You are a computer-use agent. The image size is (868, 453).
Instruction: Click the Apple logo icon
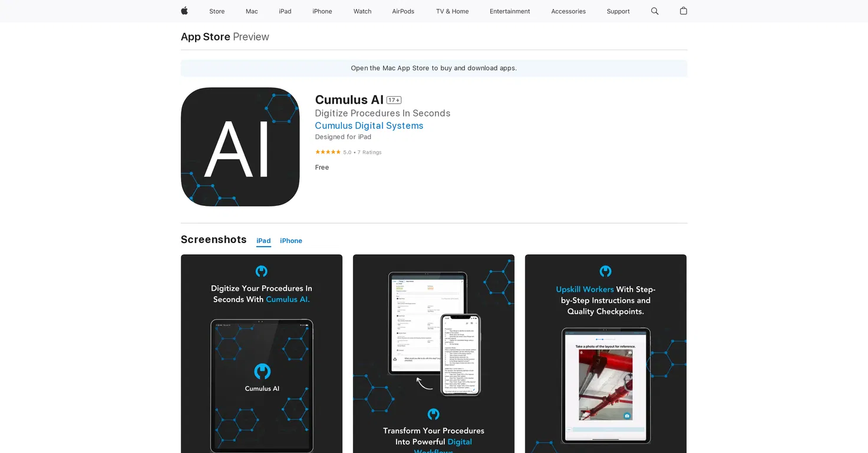tap(184, 11)
